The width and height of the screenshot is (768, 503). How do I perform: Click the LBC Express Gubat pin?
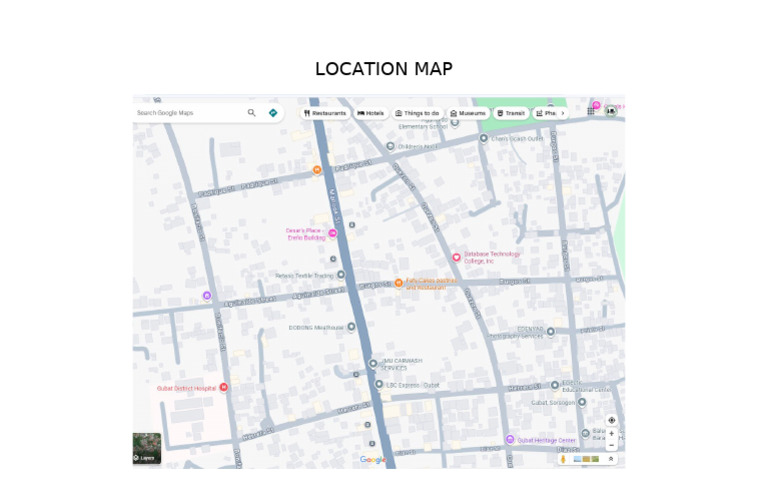(379, 384)
